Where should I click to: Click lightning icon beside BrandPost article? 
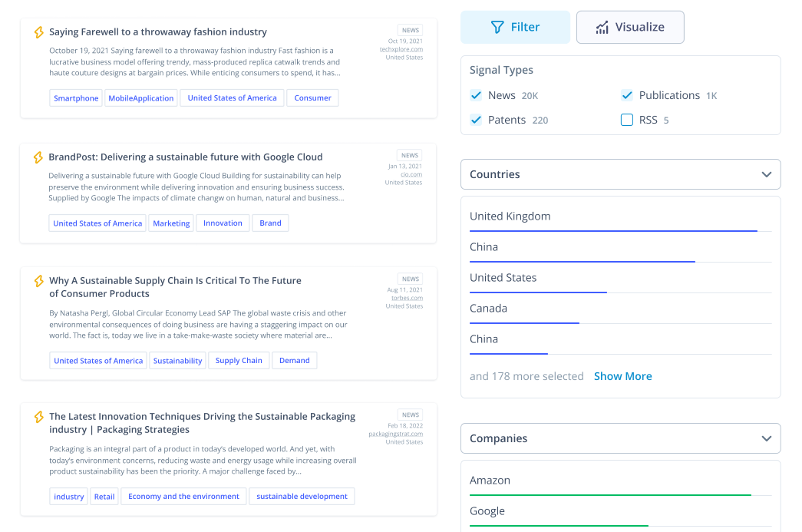click(x=38, y=157)
